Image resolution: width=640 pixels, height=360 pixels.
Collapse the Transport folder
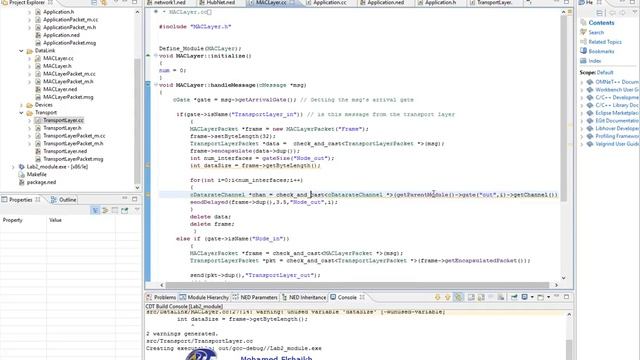coord(21,113)
